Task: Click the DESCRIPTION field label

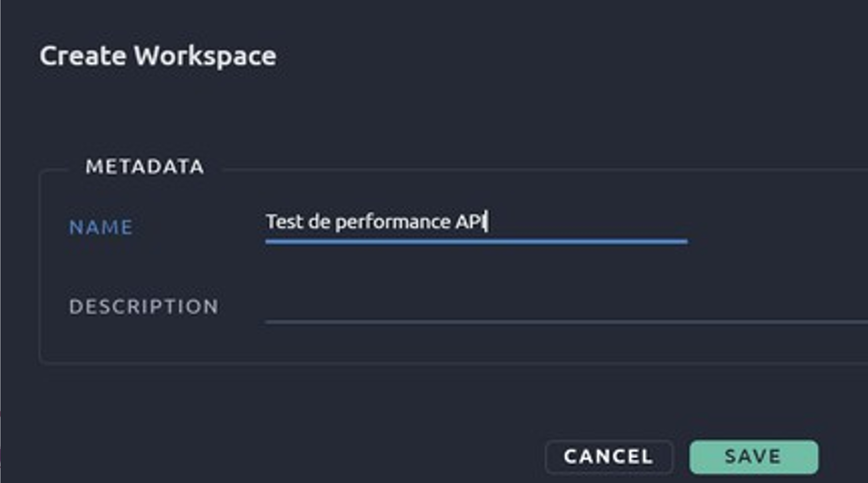Action: tap(144, 307)
